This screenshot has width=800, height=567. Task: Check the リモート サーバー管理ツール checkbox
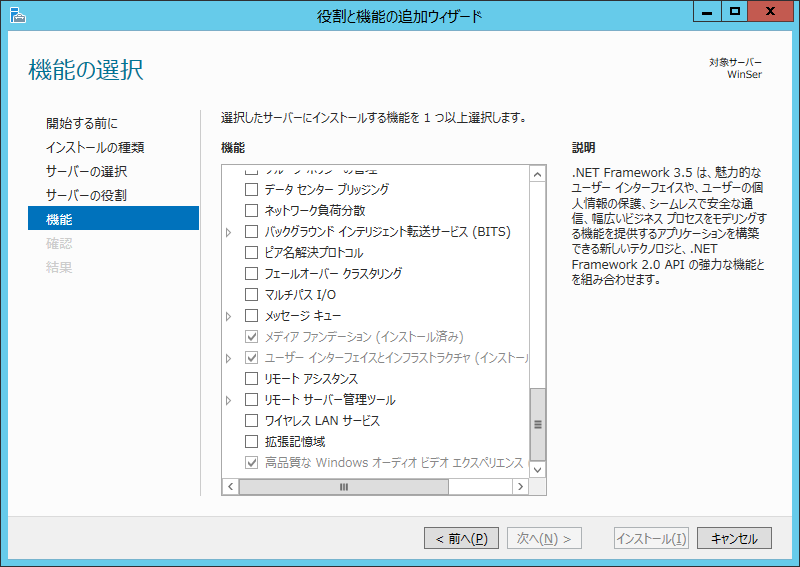252,400
